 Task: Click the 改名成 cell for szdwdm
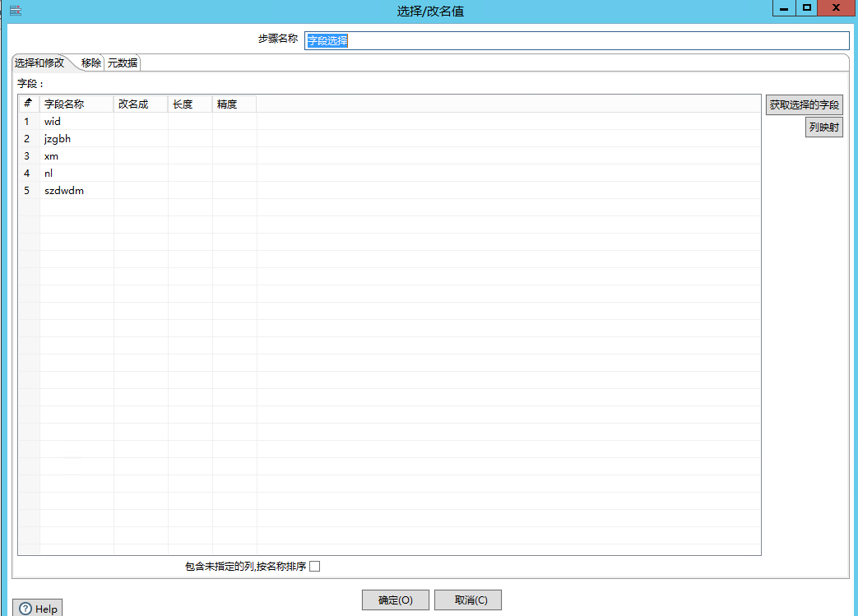[x=141, y=190]
